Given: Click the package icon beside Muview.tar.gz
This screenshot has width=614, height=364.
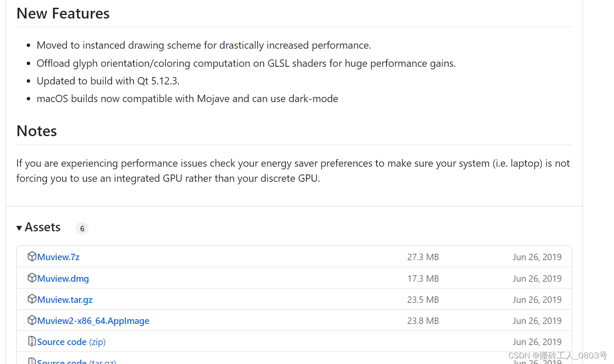Looking at the screenshot, I should coord(32,299).
